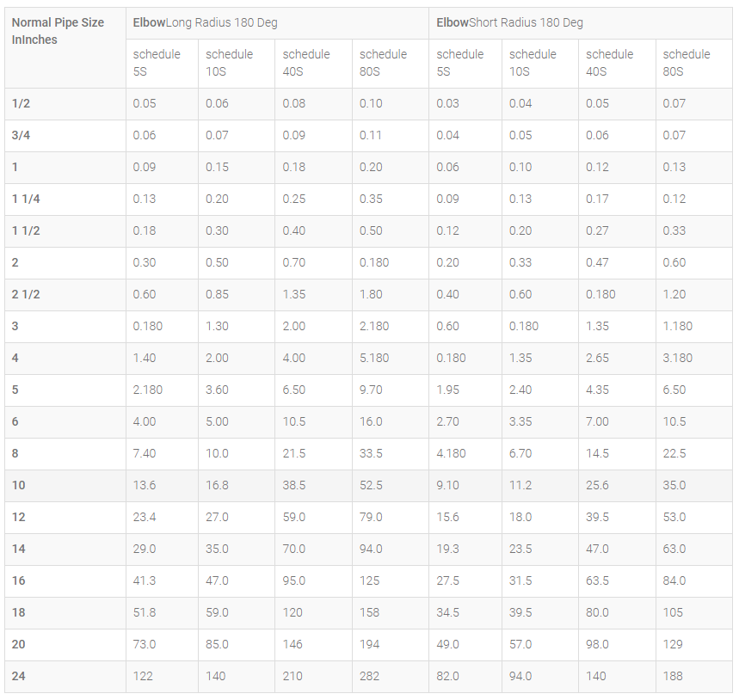Click the pipe size 24 row label

coord(18,676)
